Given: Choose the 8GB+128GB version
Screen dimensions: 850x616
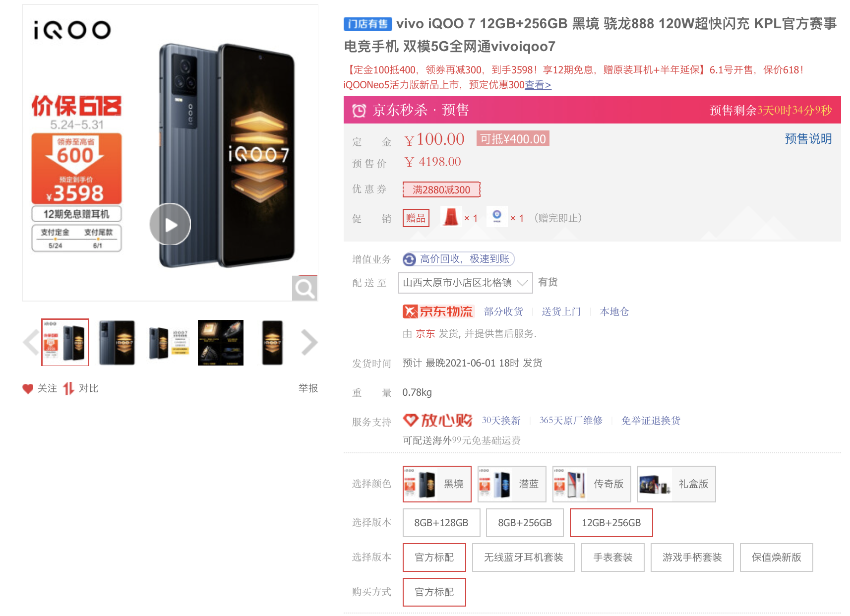Looking at the screenshot, I should pyautogui.click(x=441, y=523).
